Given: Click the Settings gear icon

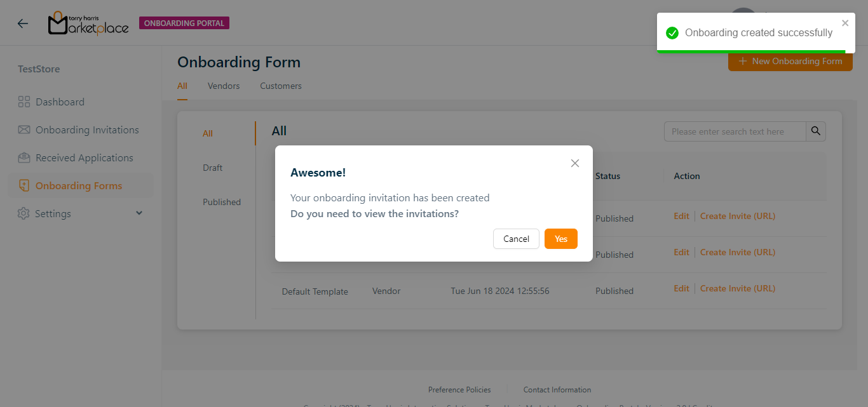Looking at the screenshot, I should pyautogui.click(x=24, y=213).
